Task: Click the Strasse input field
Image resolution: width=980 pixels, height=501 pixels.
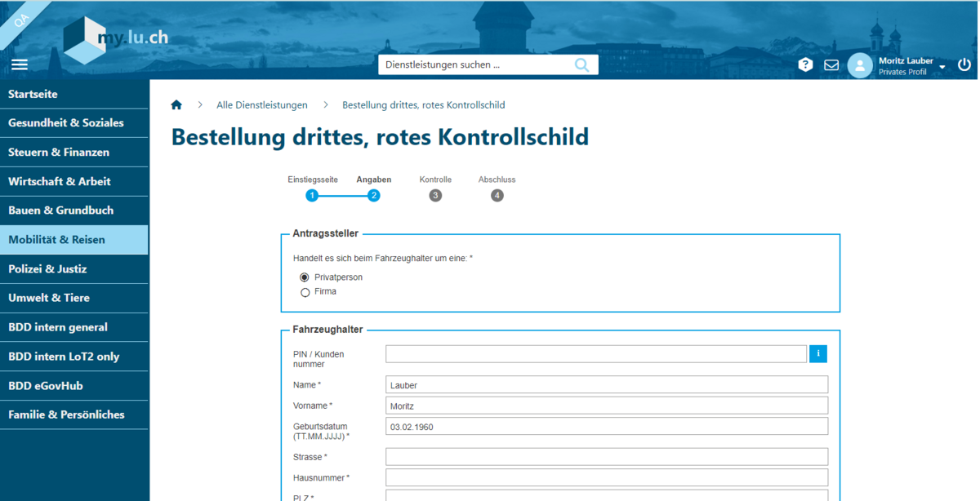Action: pos(606,457)
